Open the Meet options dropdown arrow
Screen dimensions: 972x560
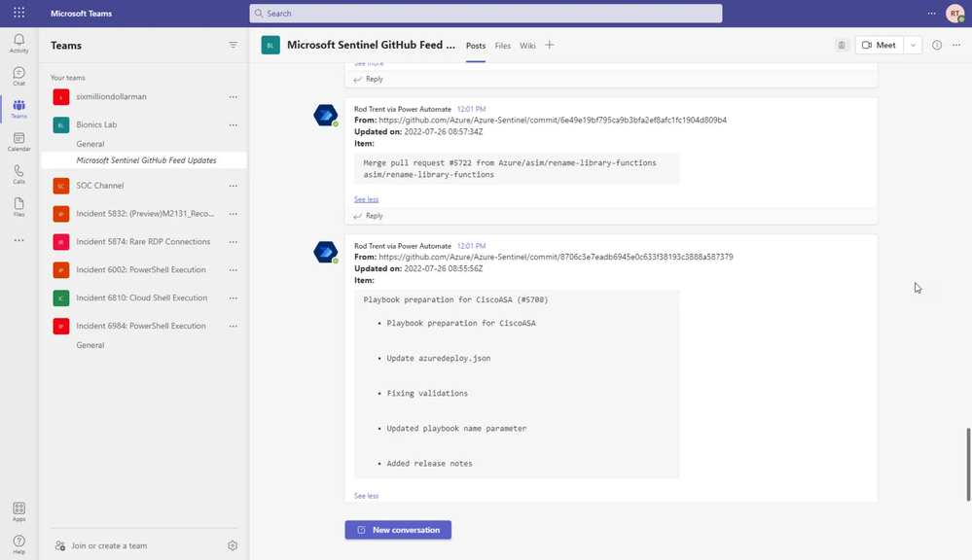click(913, 46)
